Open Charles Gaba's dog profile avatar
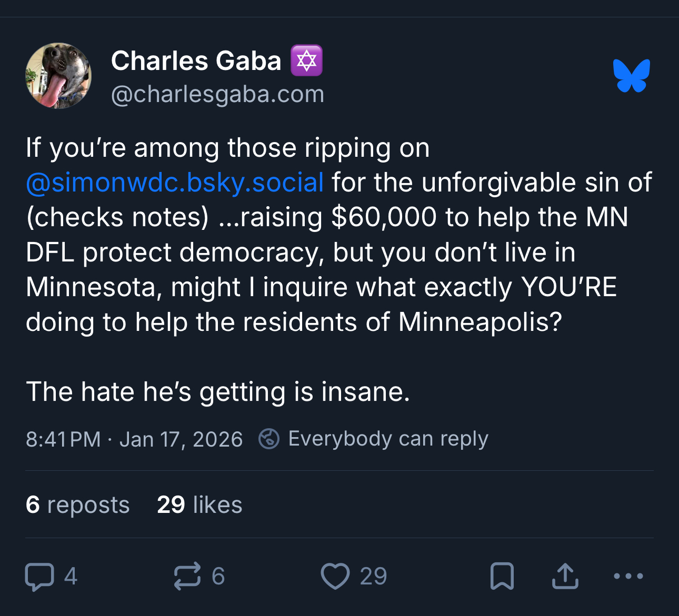This screenshot has height=616, width=679. (58, 76)
